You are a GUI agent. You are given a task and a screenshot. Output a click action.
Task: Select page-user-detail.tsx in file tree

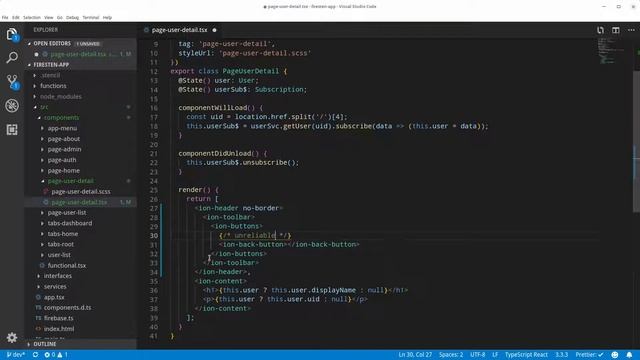click(81, 202)
